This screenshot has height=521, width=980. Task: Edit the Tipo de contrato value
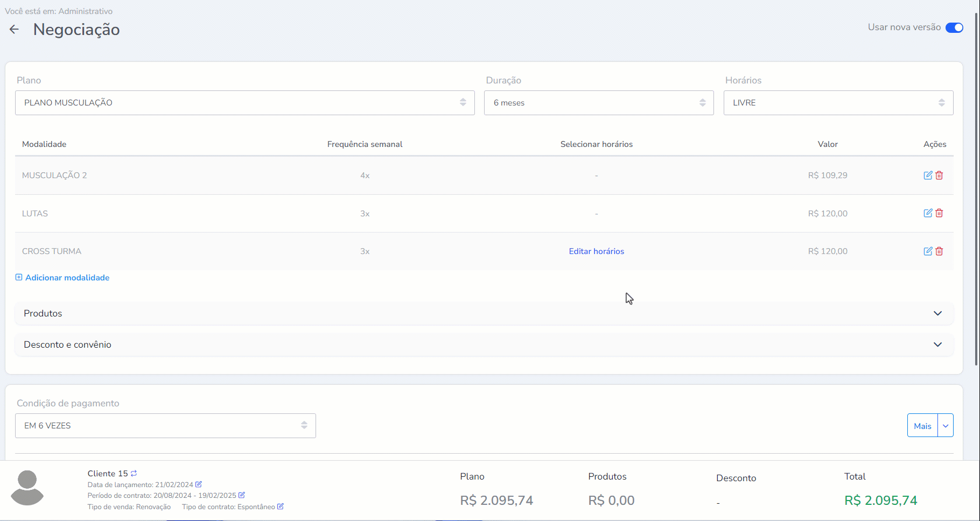(281, 506)
